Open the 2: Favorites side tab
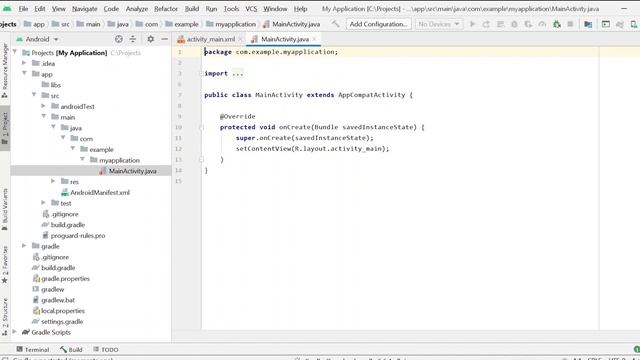 tap(5, 264)
